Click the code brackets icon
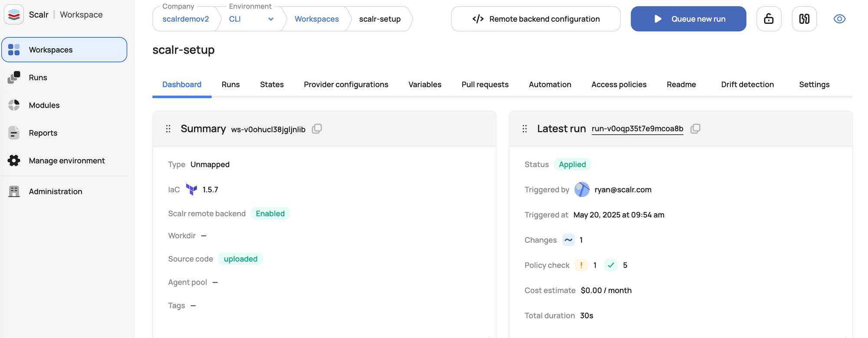The width and height of the screenshot is (868, 338). coord(478,19)
